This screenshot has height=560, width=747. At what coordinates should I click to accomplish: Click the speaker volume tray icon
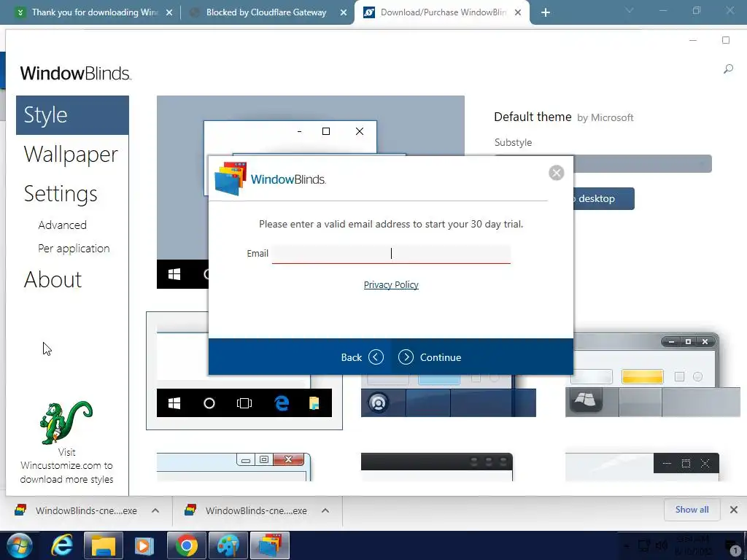click(x=661, y=545)
